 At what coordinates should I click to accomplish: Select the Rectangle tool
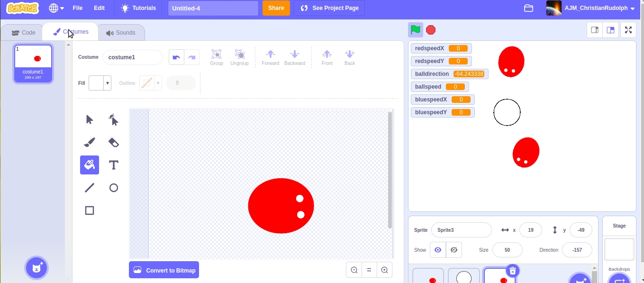pyautogui.click(x=90, y=210)
